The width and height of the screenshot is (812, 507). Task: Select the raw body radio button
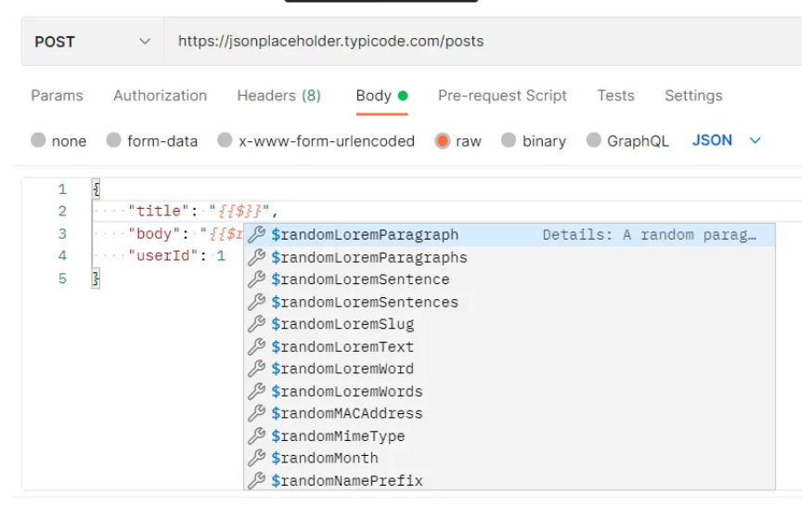pos(443,140)
